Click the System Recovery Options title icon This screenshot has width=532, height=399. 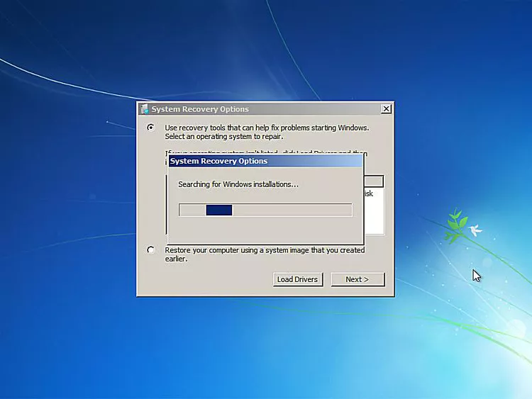tap(145, 109)
